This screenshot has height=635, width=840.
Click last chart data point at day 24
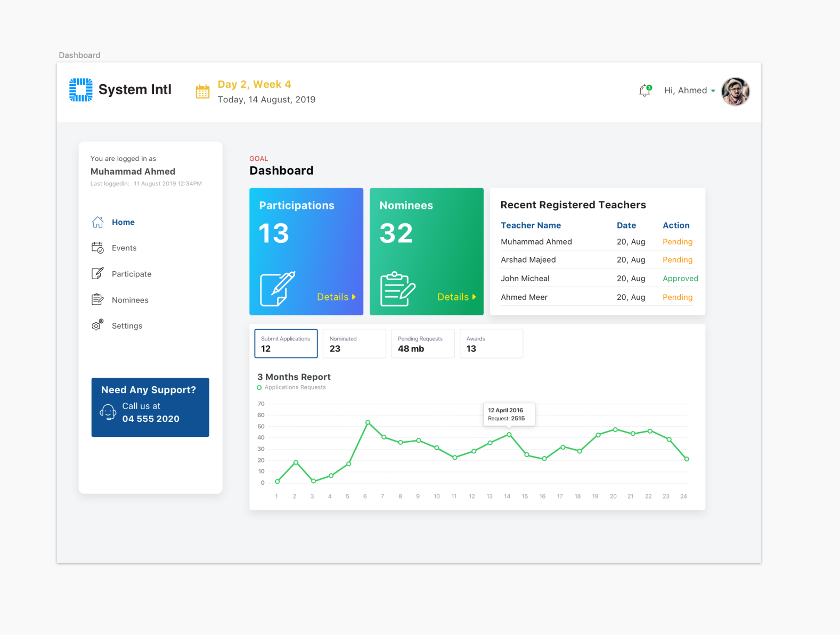coord(687,459)
